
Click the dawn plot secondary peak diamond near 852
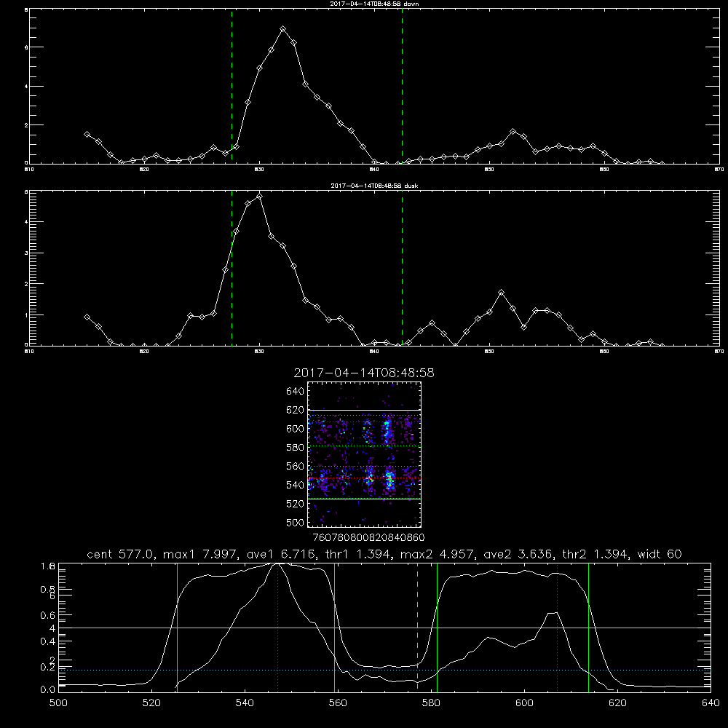click(x=513, y=132)
